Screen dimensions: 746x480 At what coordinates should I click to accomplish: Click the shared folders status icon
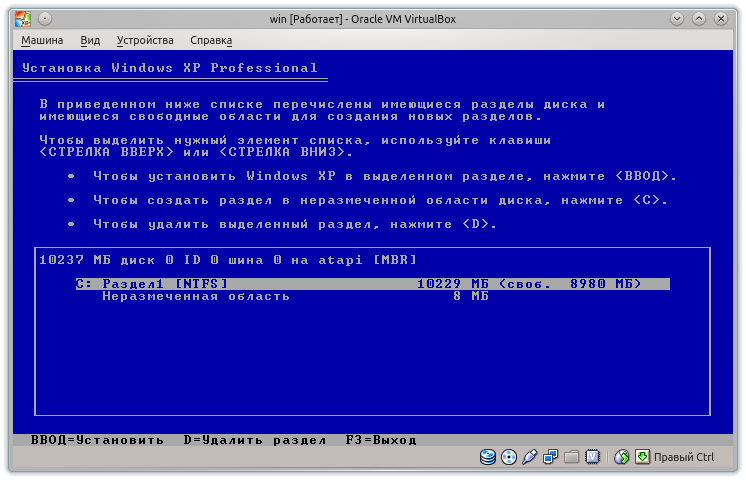(x=571, y=457)
